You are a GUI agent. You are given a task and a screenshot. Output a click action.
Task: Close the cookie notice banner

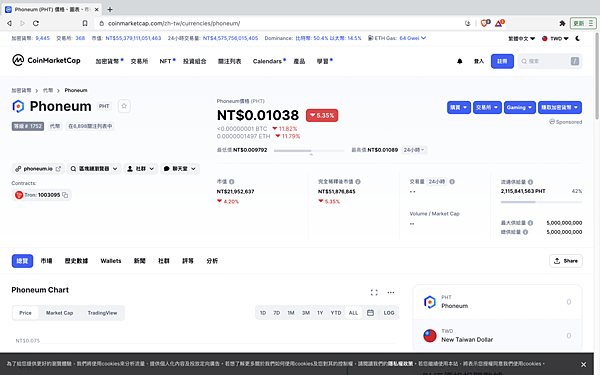[583, 364]
